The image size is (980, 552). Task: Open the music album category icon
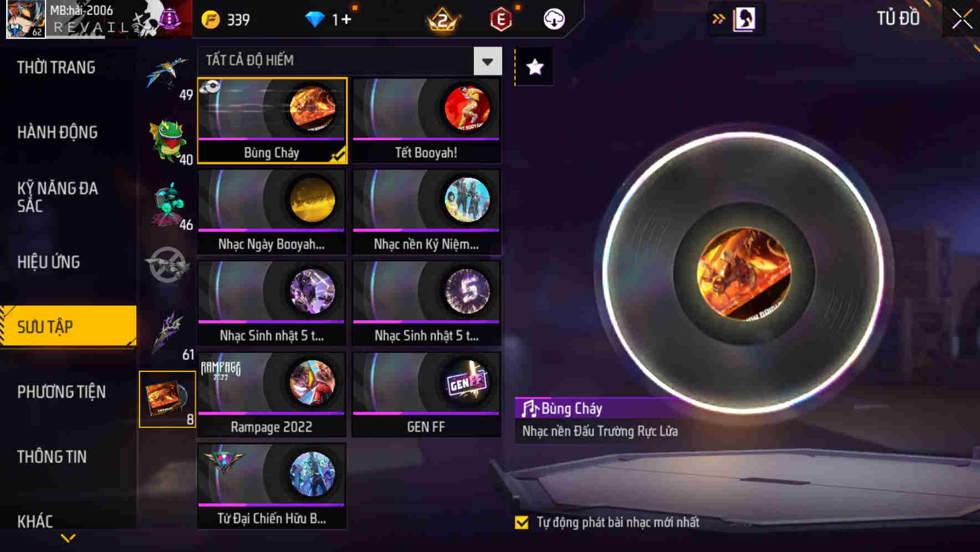pos(167,399)
